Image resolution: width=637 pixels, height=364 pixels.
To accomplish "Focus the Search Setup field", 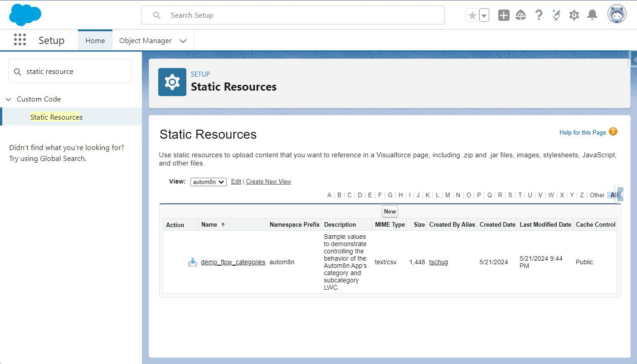I will [x=293, y=15].
